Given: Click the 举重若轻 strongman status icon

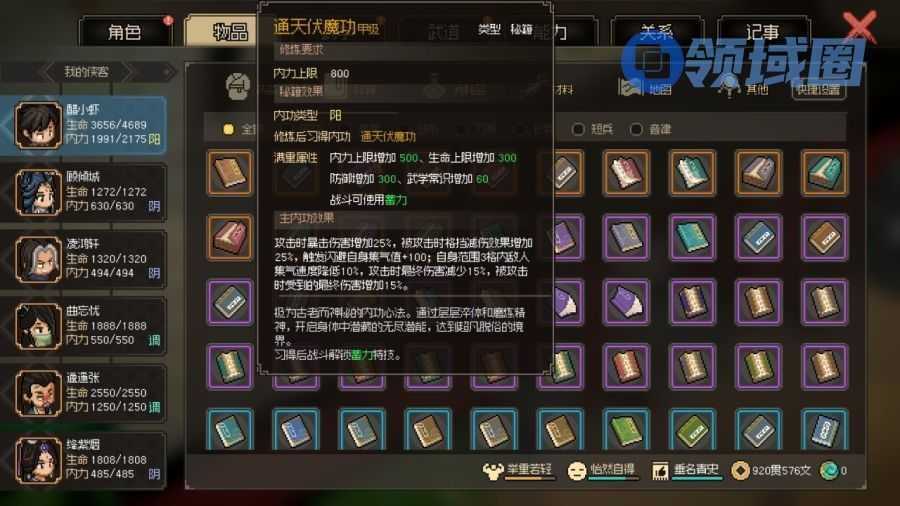Looking at the screenshot, I should click(x=492, y=471).
